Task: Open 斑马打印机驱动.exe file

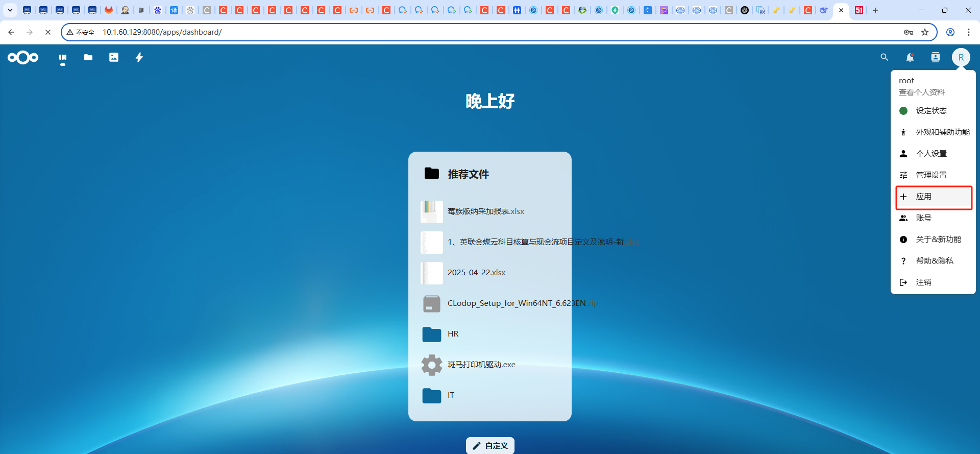Action: pos(490,365)
